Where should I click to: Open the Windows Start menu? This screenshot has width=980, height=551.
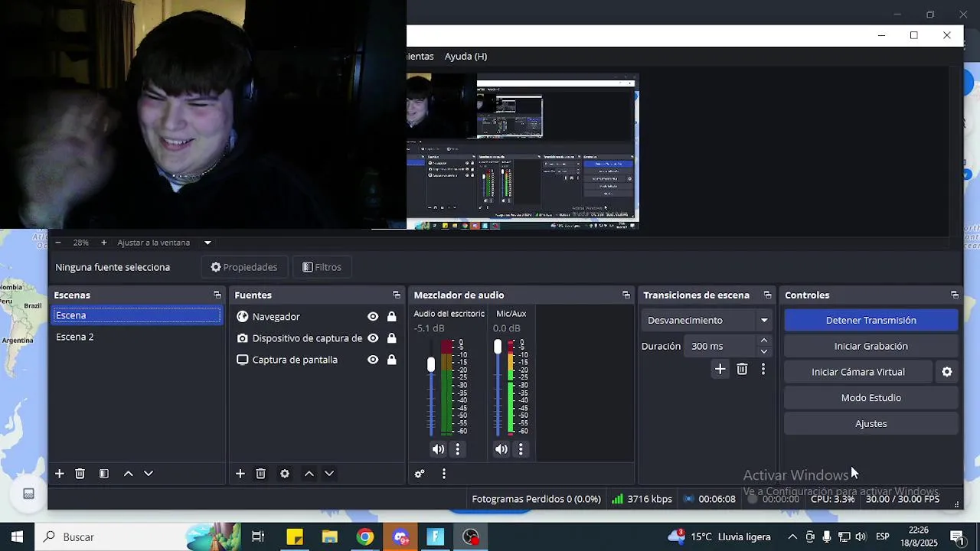pyautogui.click(x=17, y=537)
